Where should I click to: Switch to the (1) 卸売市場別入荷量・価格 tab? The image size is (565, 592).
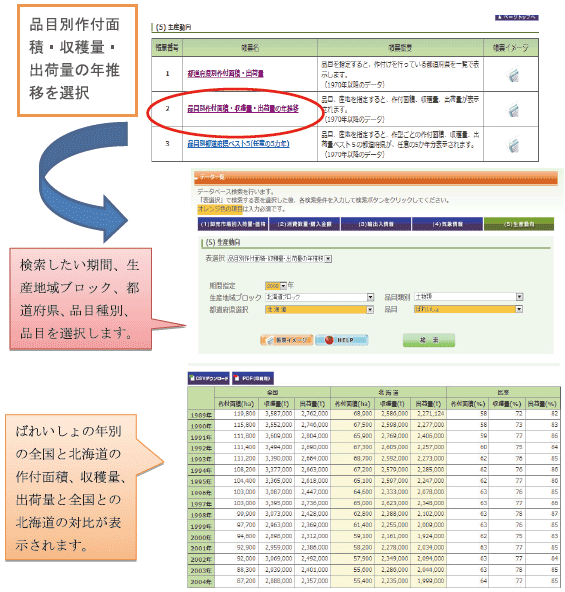pyautogui.click(x=233, y=224)
